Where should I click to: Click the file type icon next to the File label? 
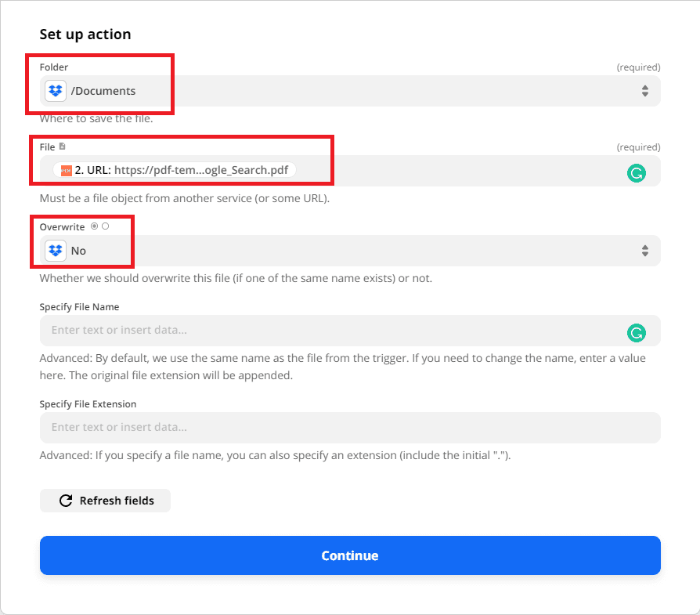[x=60, y=146]
